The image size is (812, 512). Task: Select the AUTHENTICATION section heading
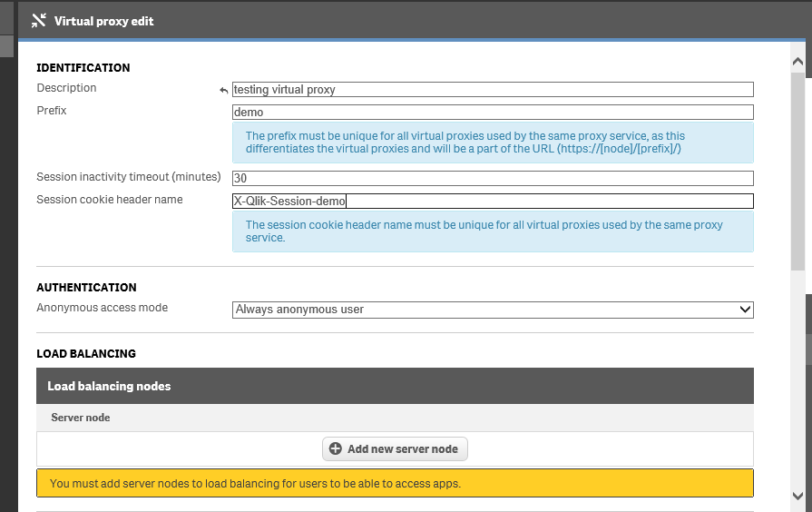(86, 288)
